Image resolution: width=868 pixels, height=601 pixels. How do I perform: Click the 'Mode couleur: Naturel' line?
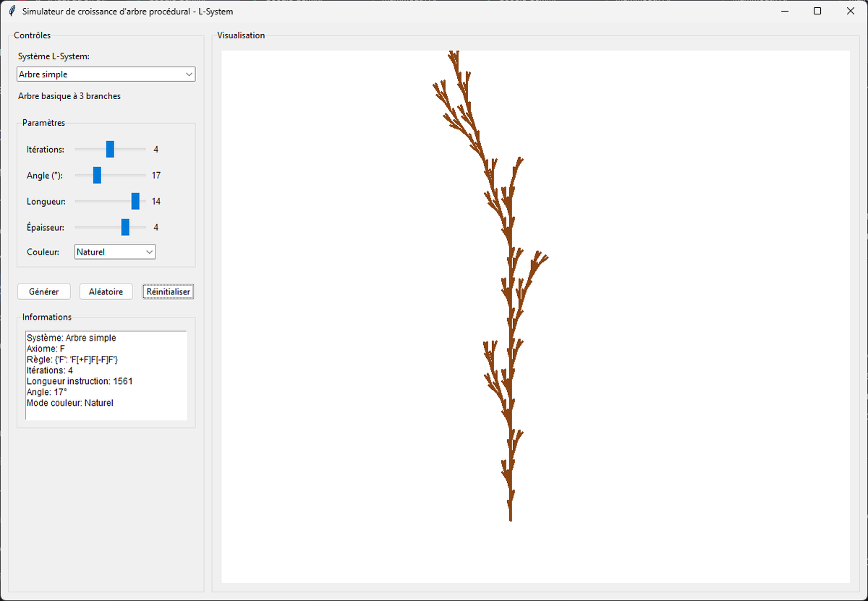pos(70,403)
